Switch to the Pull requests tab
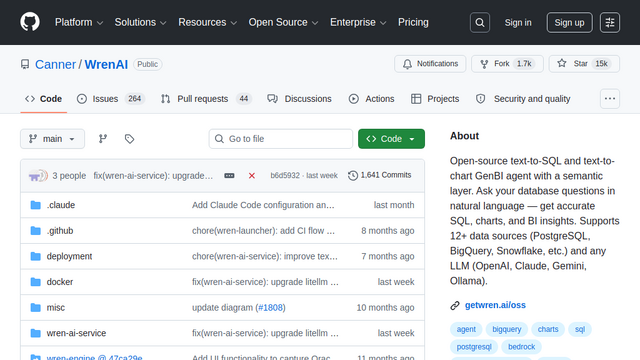The height and width of the screenshot is (360, 640). 207,99
